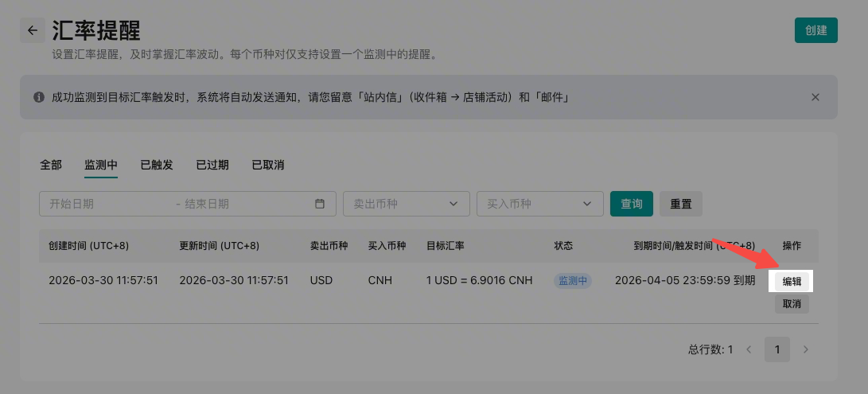Click the back arrow beside 汇率提醒
This screenshot has width=868, height=394.
(33, 31)
